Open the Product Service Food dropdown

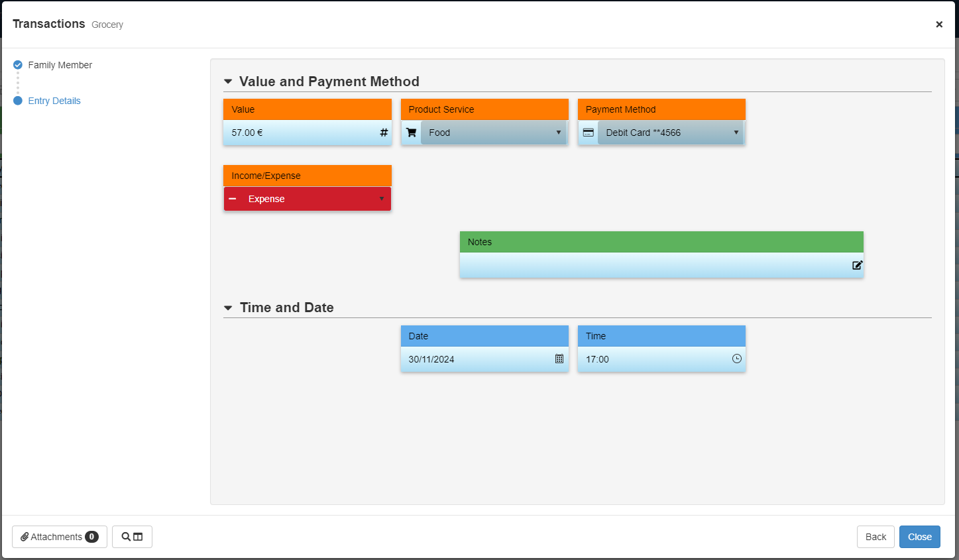494,133
